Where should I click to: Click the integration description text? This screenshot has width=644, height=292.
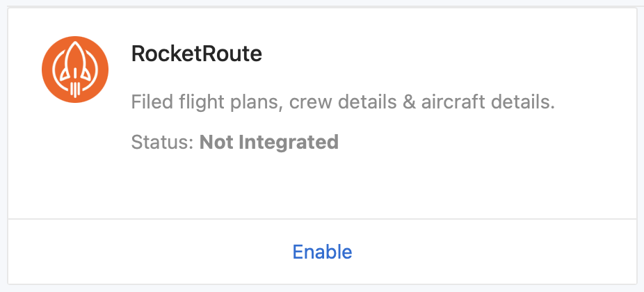pyautogui.click(x=342, y=104)
